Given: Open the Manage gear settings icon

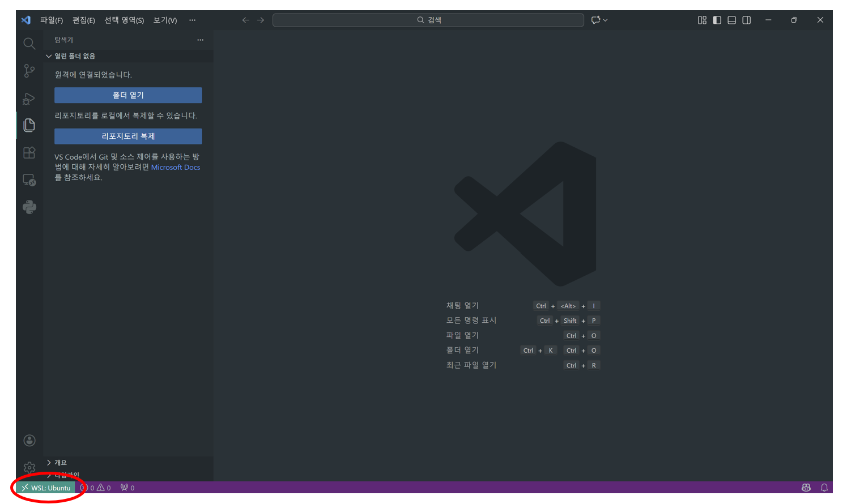Looking at the screenshot, I should pyautogui.click(x=29, y=467).
